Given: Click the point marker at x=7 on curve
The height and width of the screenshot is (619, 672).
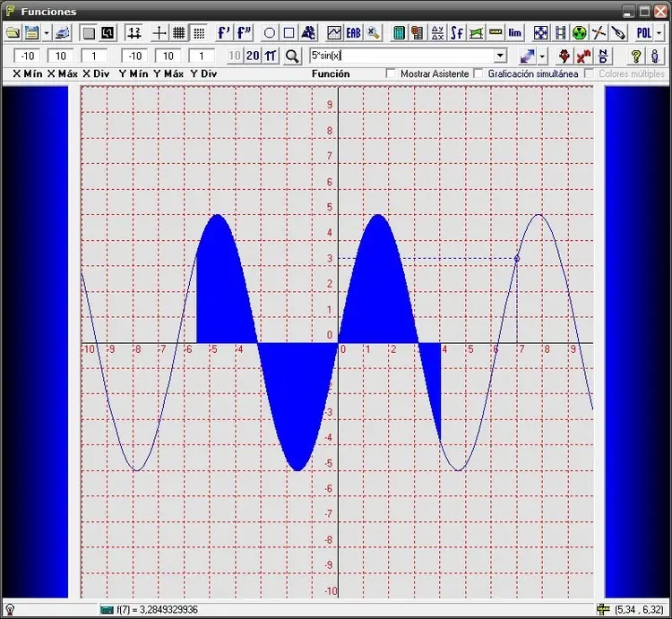Looking at the screenshot, I should pos(516,258).
